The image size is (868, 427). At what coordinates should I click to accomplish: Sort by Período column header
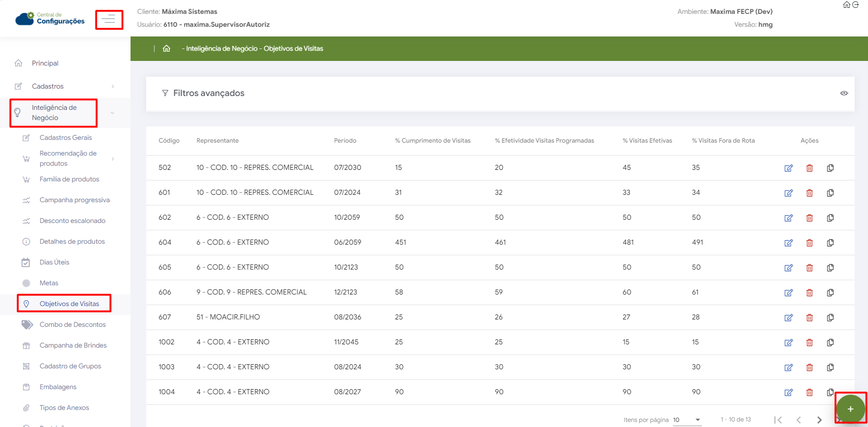(345, 141)
